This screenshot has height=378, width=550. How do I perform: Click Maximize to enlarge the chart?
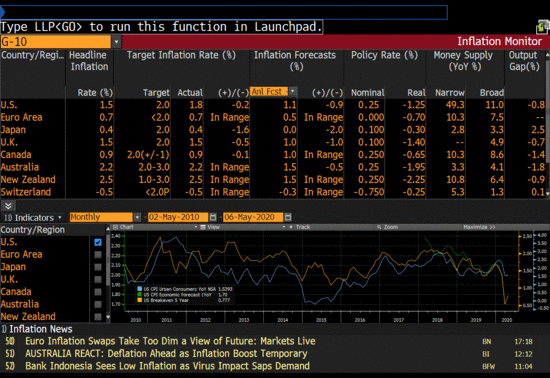pos(479,227)
